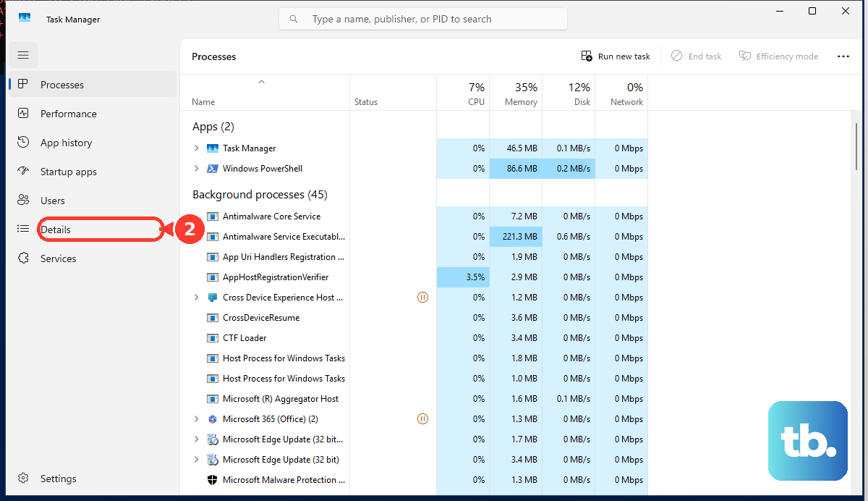
Task: Click the Windows PowerShell process icon
Action: (x=213, y=169)
